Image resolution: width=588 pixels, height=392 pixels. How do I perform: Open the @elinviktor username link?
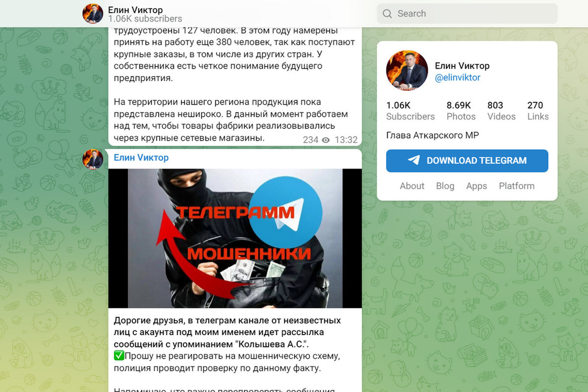(458, 77)
